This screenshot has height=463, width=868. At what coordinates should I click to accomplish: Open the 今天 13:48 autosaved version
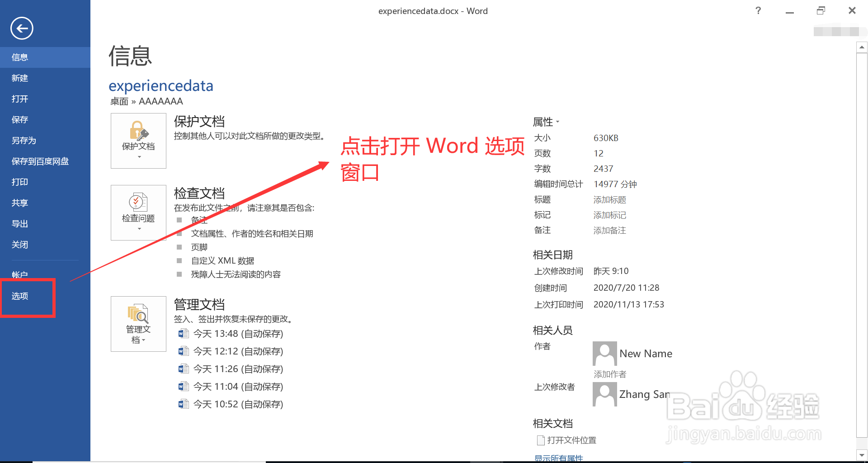(x=238, y=334)
